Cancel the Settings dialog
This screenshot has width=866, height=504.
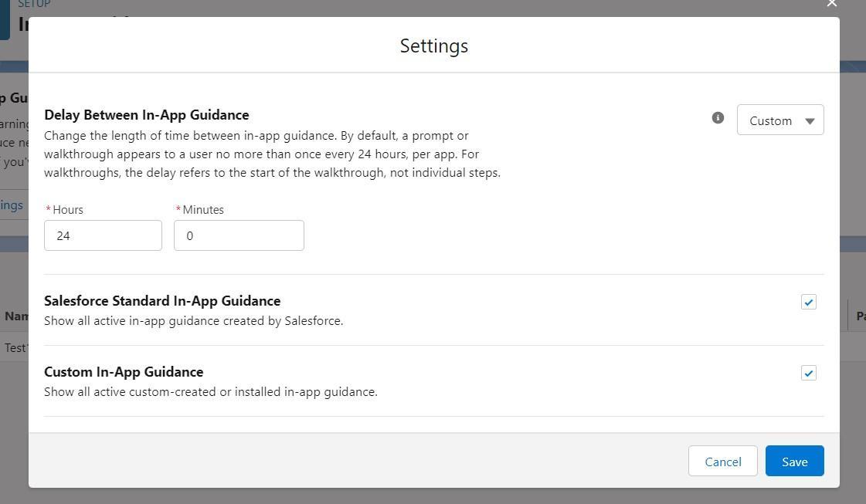(722, 462)
